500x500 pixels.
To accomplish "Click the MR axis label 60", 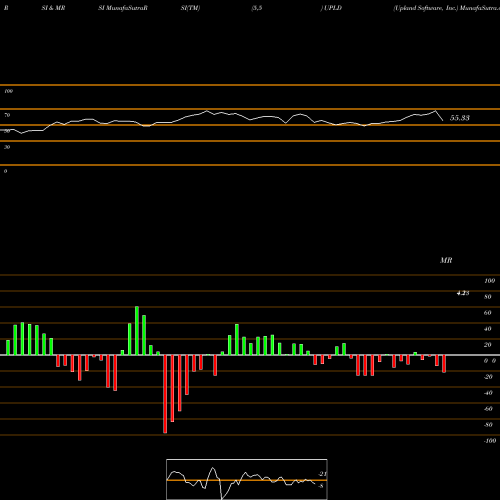I will [x=487, y=313].
